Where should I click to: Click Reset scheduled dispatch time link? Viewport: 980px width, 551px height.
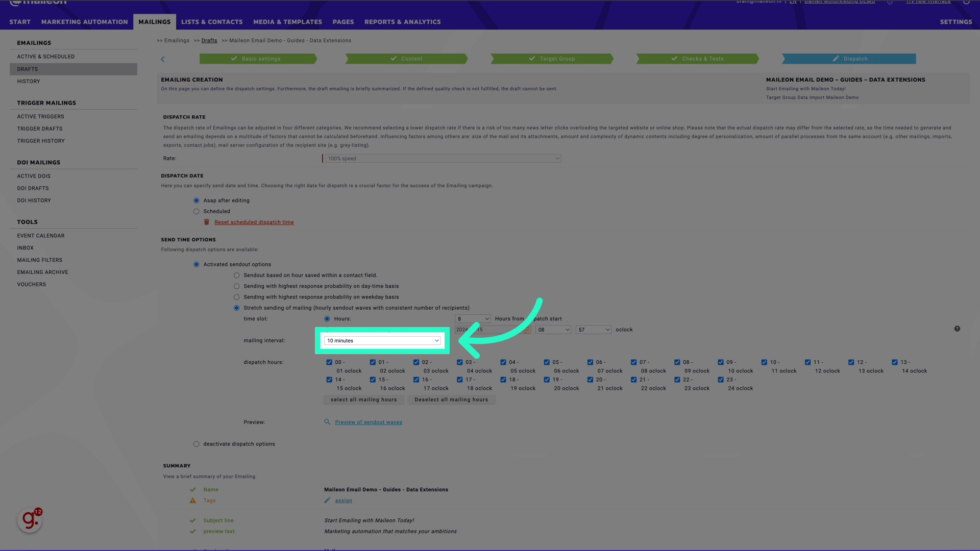(x=254, y=222)
